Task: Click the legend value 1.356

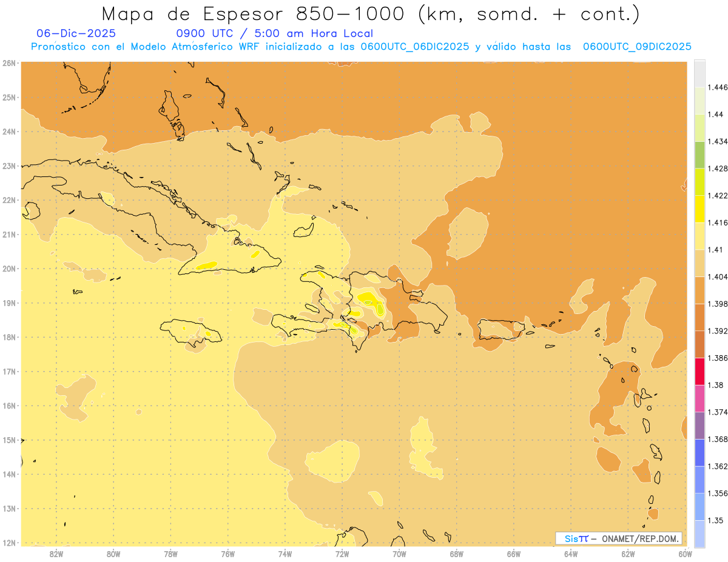Action: point(718,493)
